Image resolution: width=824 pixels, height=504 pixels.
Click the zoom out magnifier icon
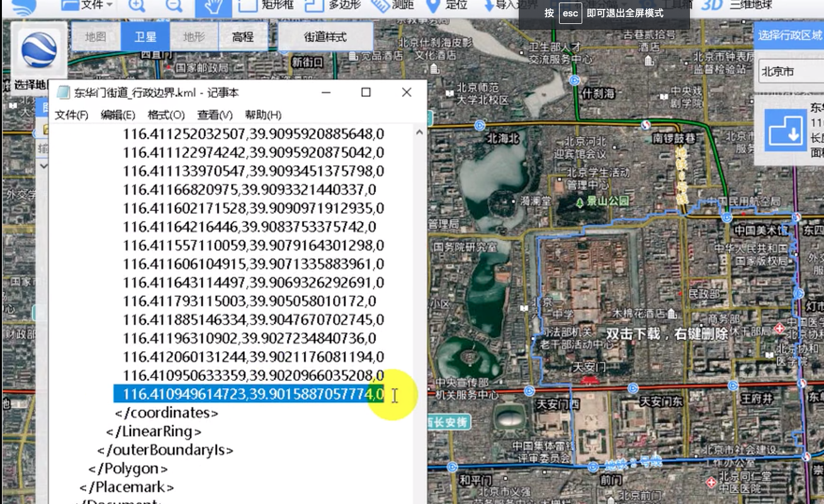(x=174, y=6)
